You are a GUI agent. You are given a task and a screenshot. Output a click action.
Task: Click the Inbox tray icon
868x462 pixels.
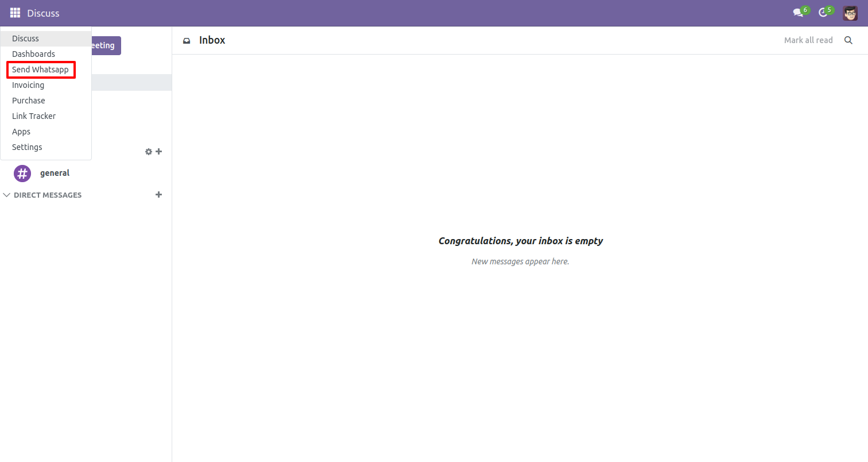[187, 41]
